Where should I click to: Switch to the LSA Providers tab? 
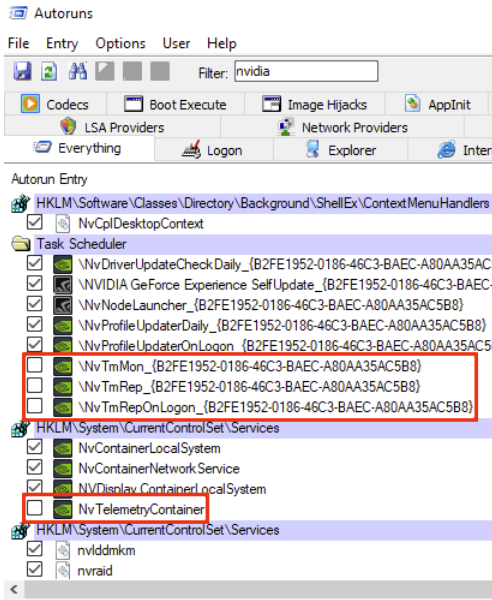point(112,127)
